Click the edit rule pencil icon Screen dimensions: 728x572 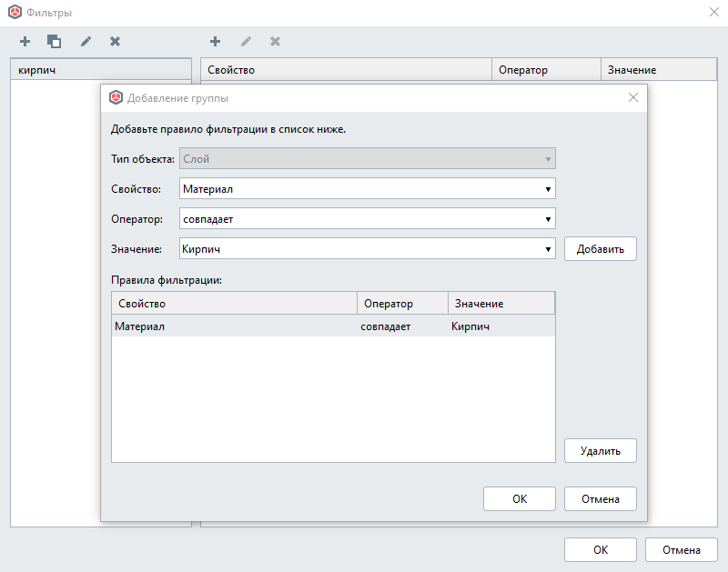(x=246, y=41)
